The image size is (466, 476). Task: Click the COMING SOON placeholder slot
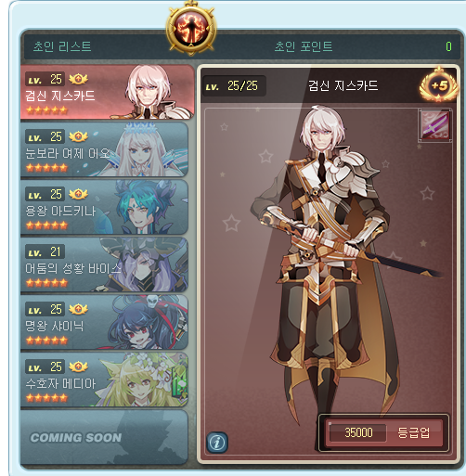(x=104, y=437)
